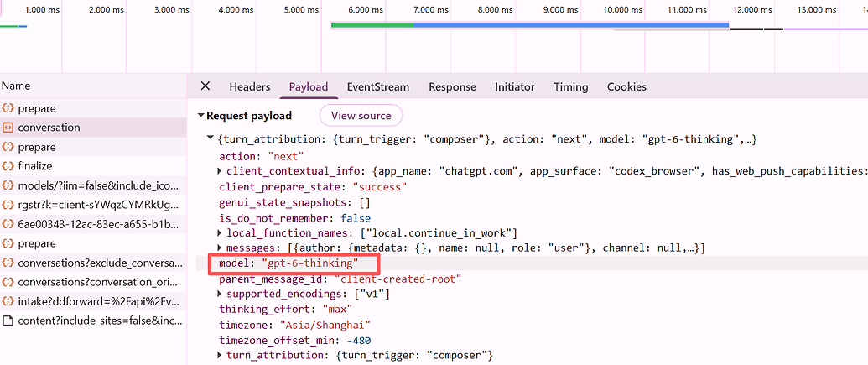868x365 pixels.
Task: Expand the local_function_names array
Action: [220, 232]
